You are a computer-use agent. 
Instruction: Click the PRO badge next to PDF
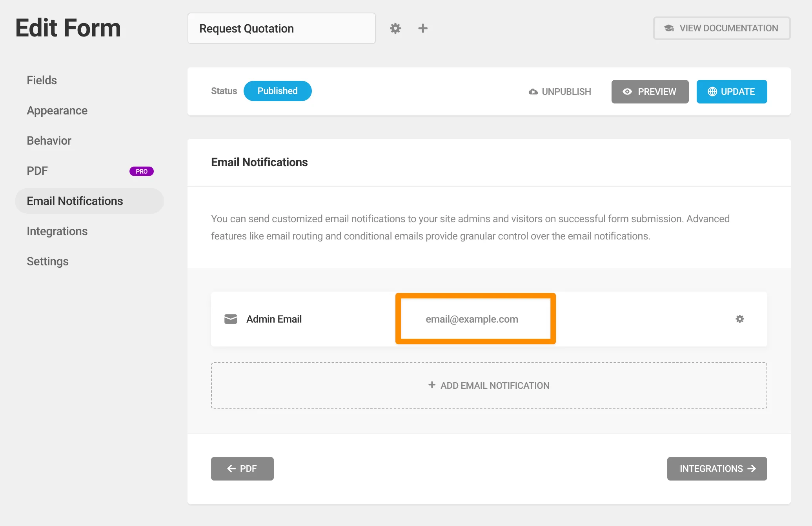(x=142, y=171)
